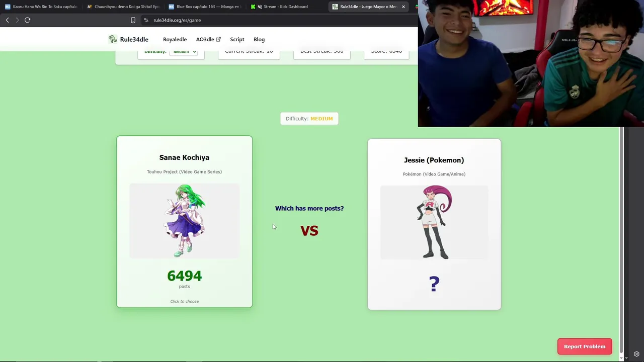Expand the Difficulty Medium dropdown

coord(183,52)
